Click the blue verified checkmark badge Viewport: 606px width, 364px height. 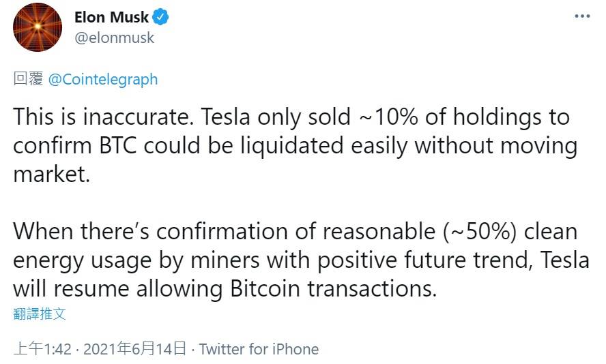click(x=160, y=17)
